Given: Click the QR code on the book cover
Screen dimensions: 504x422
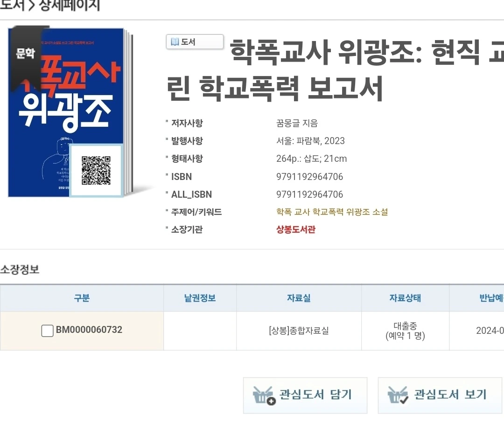Looking at the screenshot, I should (x=96, y=170).
